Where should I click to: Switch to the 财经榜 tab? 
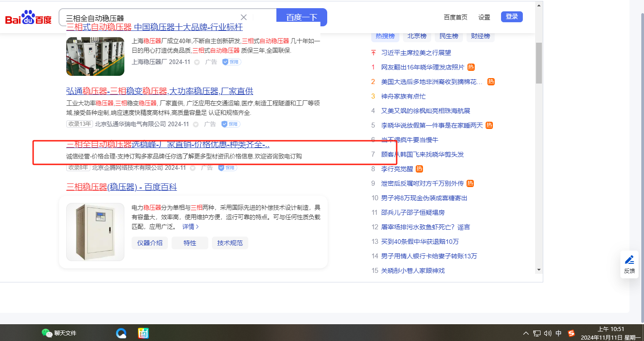pos(480,36)
